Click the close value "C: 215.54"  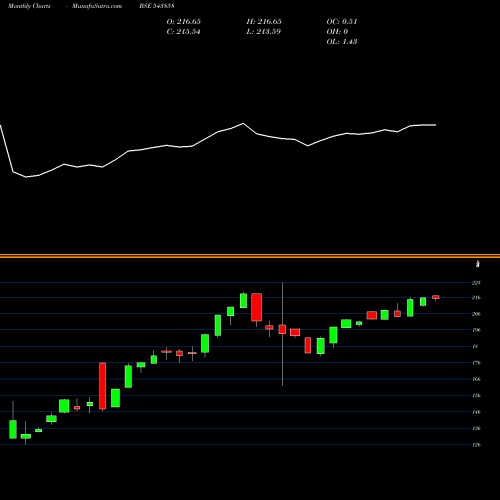(183, 31)
